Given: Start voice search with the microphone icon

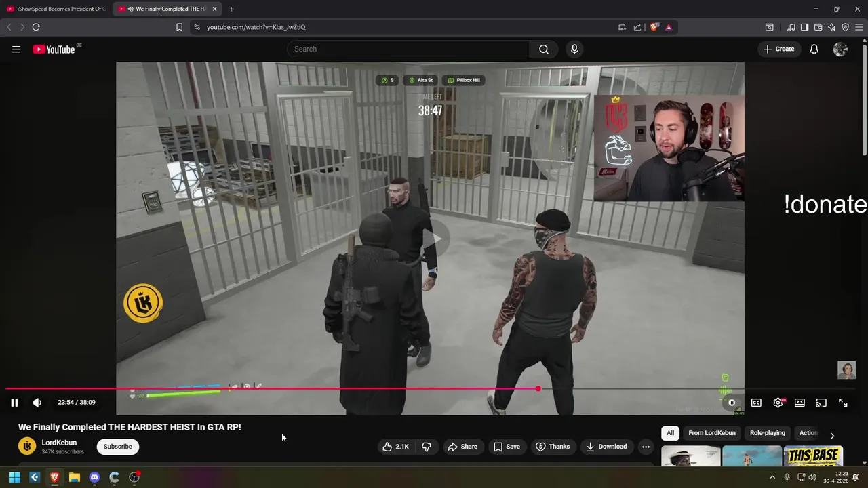Looking at the screenshot, I should [x=574, y=49].
